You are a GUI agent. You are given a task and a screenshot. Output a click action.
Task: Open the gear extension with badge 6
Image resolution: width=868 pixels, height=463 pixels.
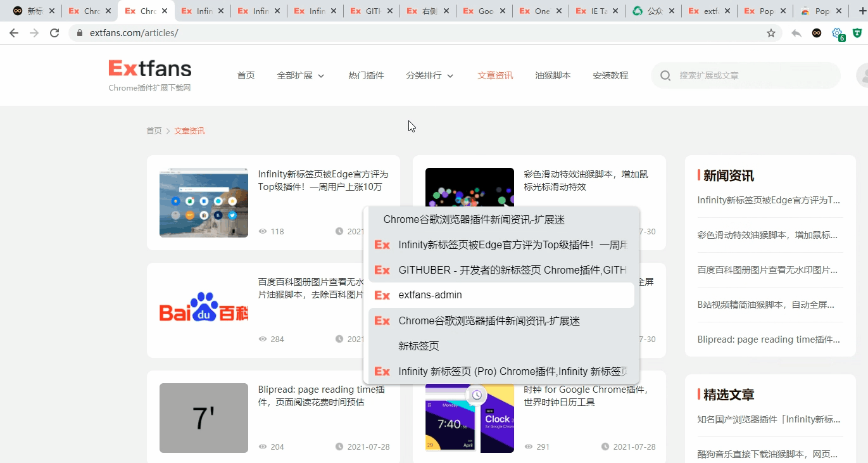(x=838, y=34)
